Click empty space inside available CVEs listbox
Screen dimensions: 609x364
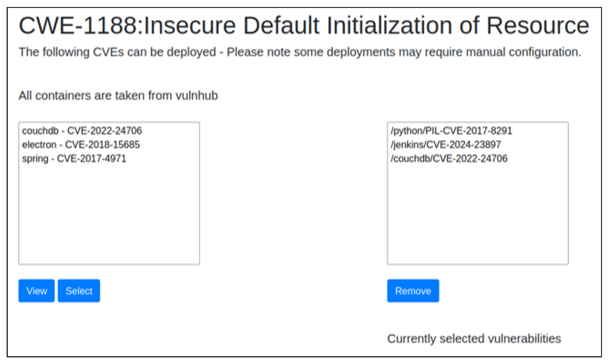[109, 216]
